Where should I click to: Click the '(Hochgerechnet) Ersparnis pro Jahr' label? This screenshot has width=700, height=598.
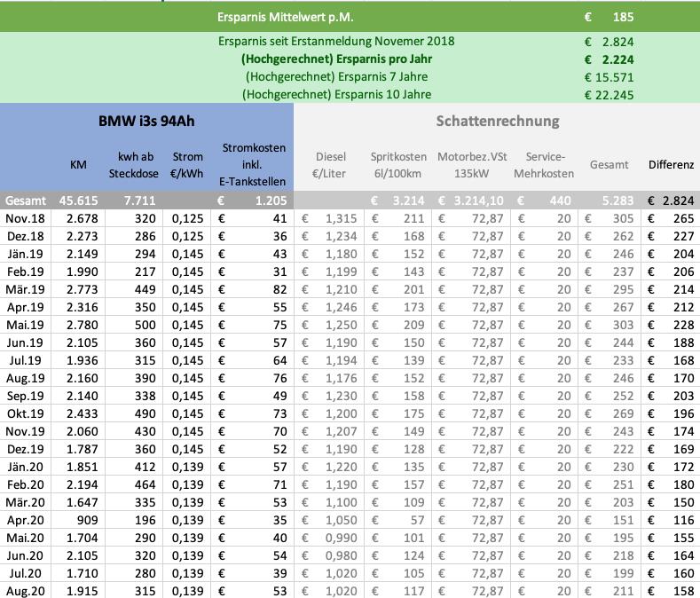tap(336, 59)
